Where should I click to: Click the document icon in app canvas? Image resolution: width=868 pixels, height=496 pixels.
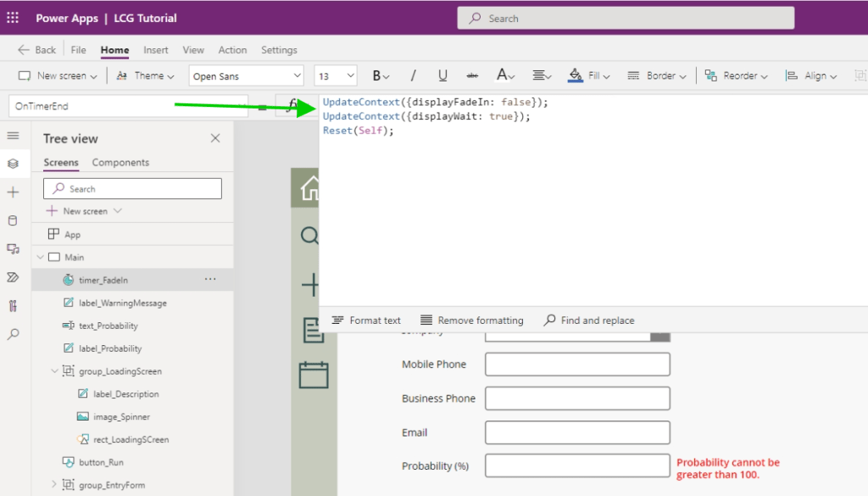pos(314,330)
